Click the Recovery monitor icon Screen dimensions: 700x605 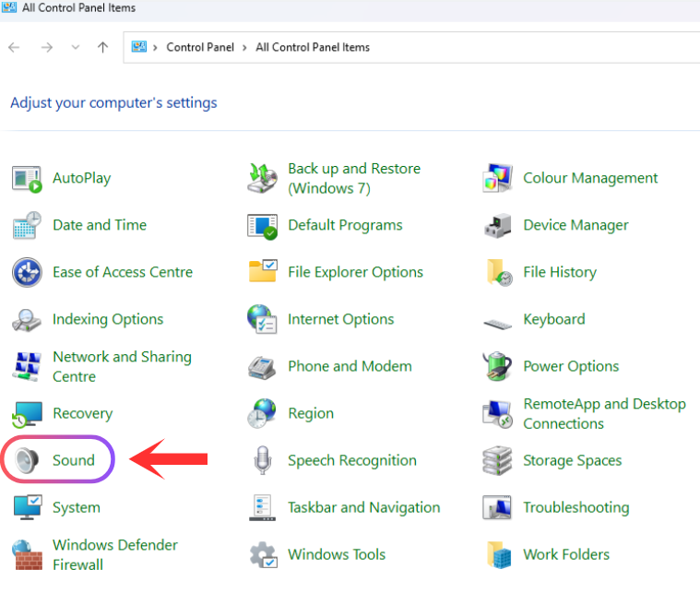[27, 414]
